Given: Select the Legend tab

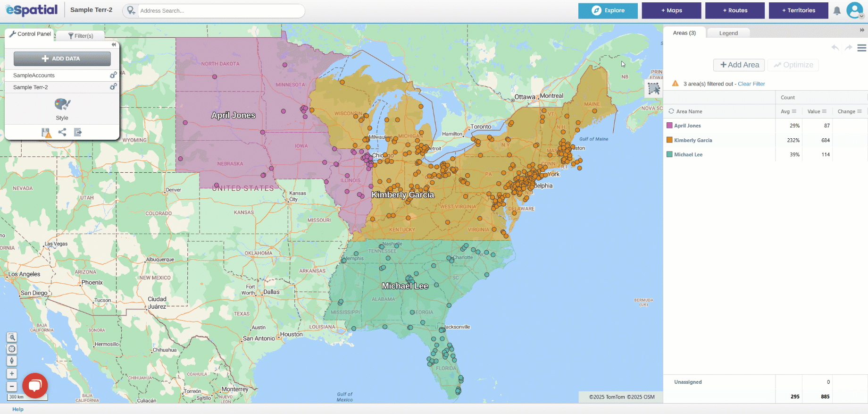Looking at the screenshot, I should pyautogui.click(x=728, y=33).
